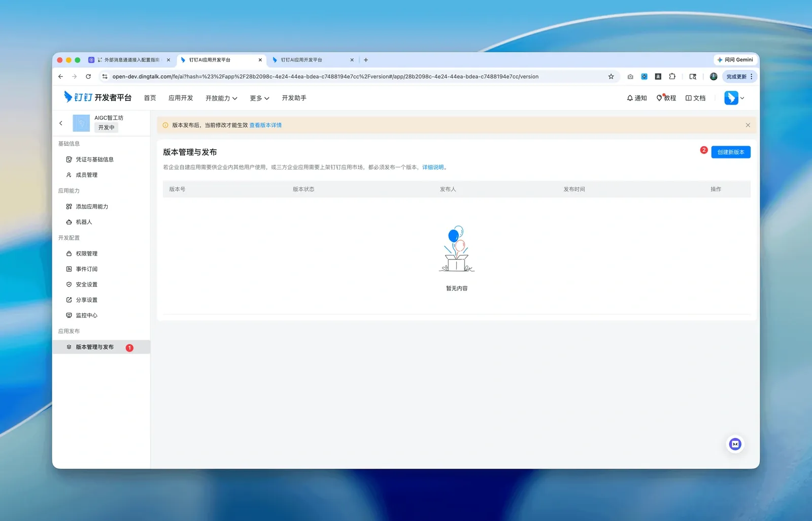Open the floating assistant chat icon
The image size is (812, 521).
(x=735, y=444)
